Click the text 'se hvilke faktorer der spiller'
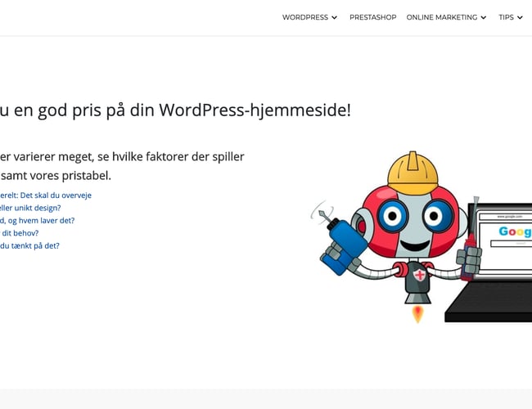This screenshot has width=532, height=409. point(171,157)
